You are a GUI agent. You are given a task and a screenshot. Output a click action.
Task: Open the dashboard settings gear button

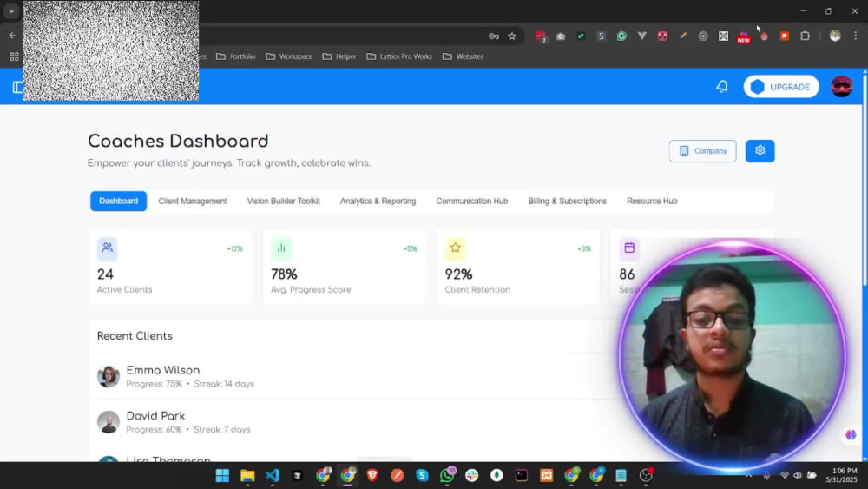tap(759, 150)
